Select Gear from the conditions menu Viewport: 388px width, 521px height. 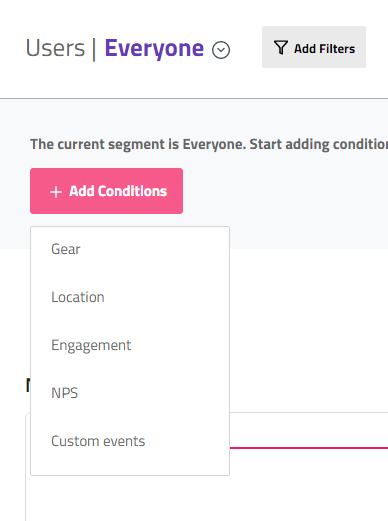[x=66, y=249]
